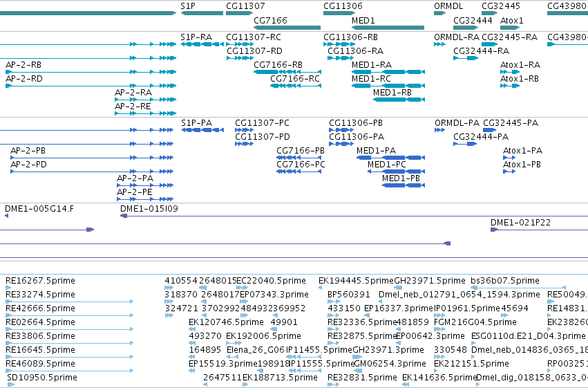Select the CG7166 gene label

point(270,20)
